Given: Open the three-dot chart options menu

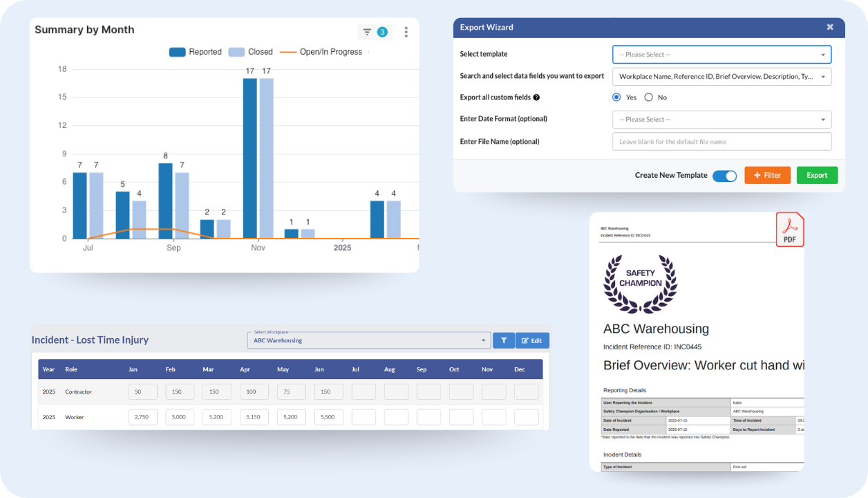Looking at the screenshot, I should (x=406, y=32).
